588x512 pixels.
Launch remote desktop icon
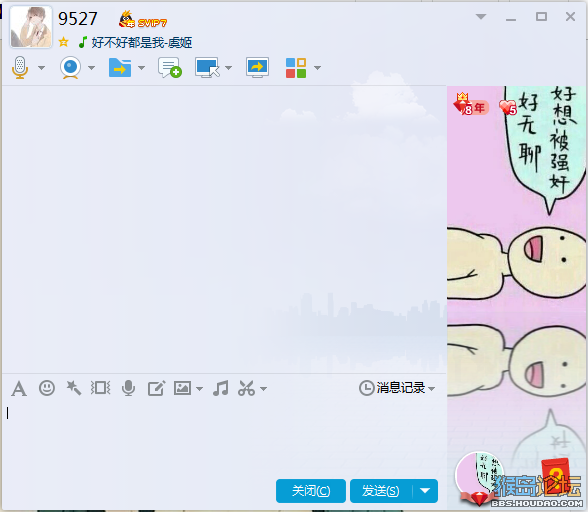[207, 68]
